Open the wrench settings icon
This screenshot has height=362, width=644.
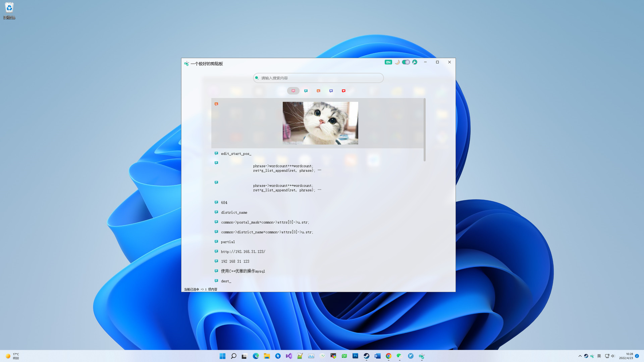415,62
